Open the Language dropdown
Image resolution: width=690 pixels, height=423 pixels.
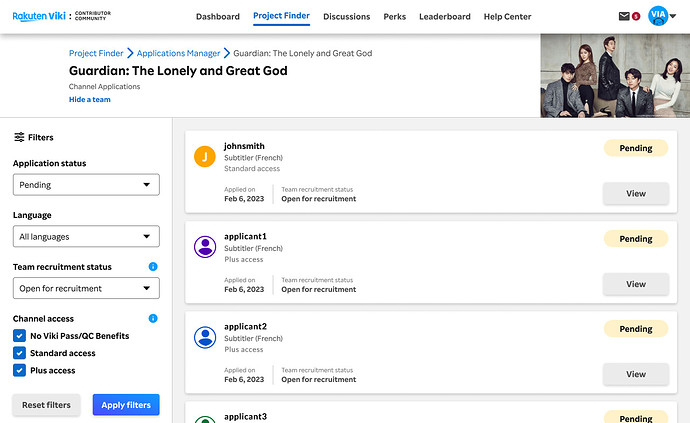(x=86, y=237)
